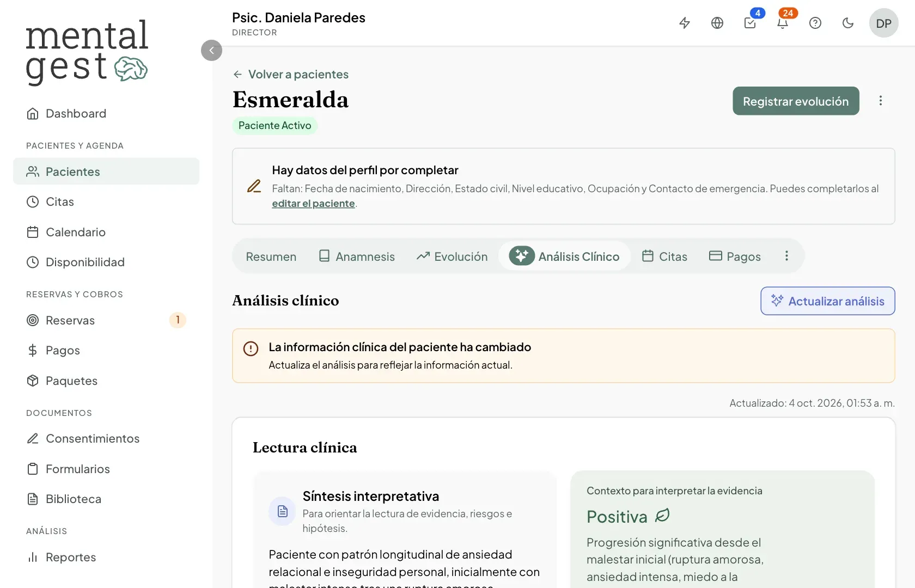Image resolution: width=915 pixels, height=588 pixels.
Task: Open Citas in the sidebar
Action: [106, 201]
